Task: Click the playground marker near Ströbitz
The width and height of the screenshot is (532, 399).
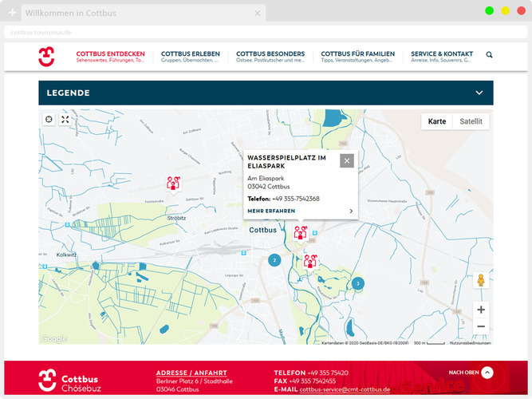Action: click(x=173, y=183)
